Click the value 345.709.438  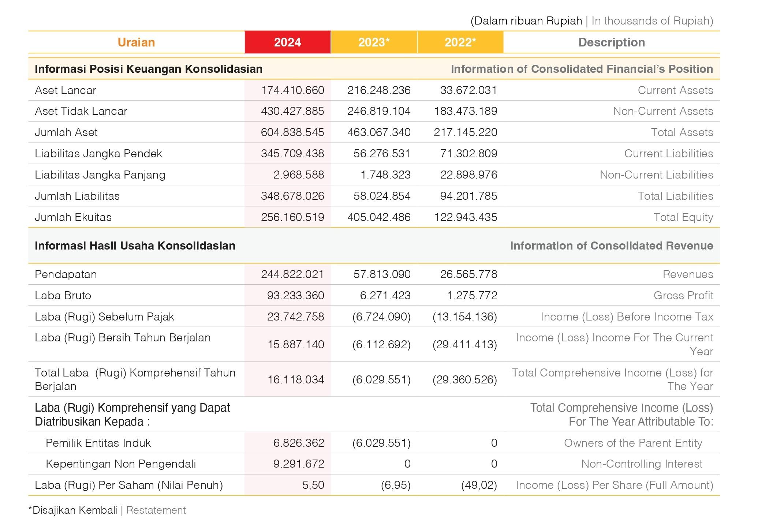point(292,154)
